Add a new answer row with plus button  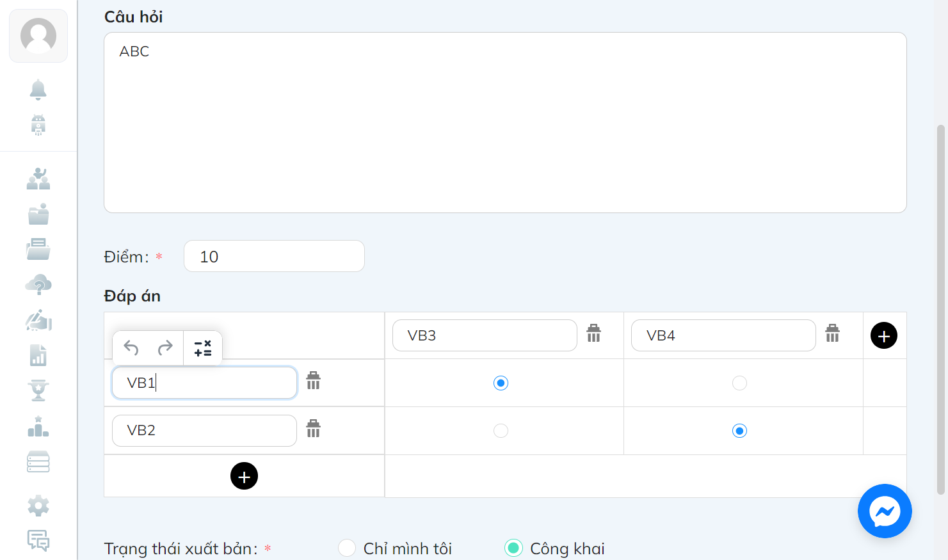click(x=244, y=476)
